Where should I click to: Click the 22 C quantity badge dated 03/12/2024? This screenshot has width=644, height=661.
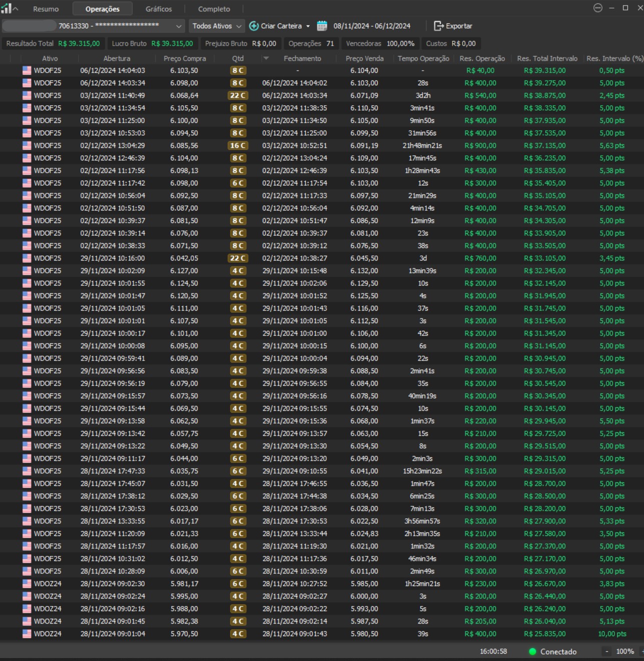pyautogui.click(x=238, y=96)
